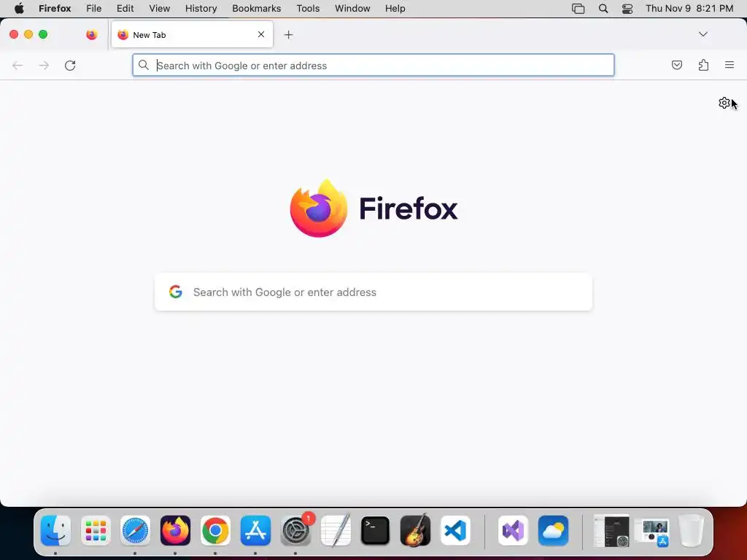Image resolution: width=747 pixels, height=560 pixels.
Task: Launch Terminal from the Dock
Action: click(376, 531)
